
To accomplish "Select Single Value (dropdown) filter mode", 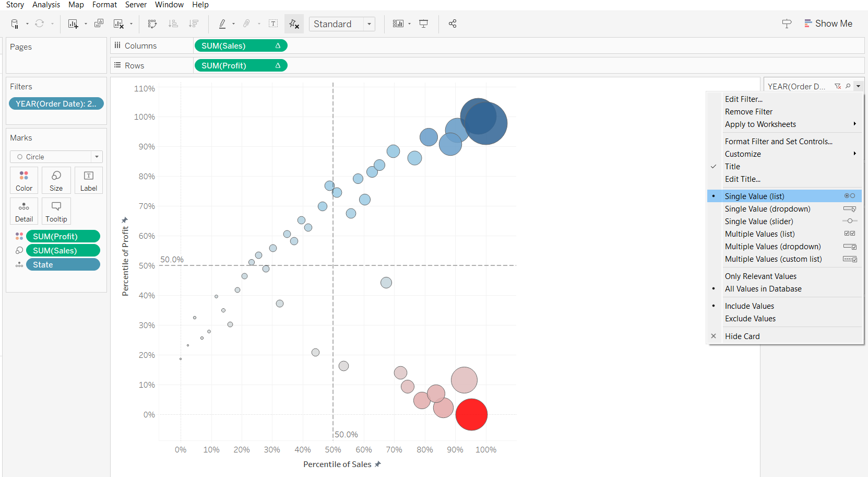I will pos(767,209).
